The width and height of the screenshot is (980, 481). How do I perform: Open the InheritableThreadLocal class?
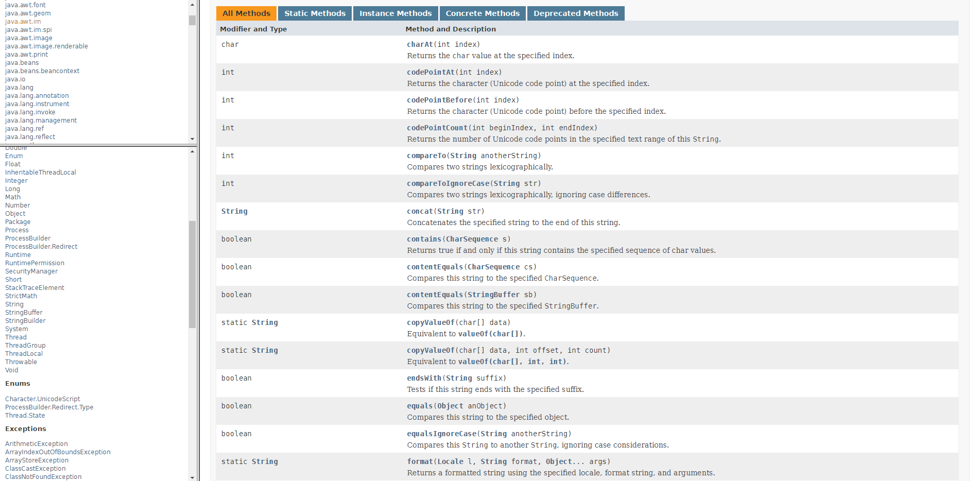(41, 173)
